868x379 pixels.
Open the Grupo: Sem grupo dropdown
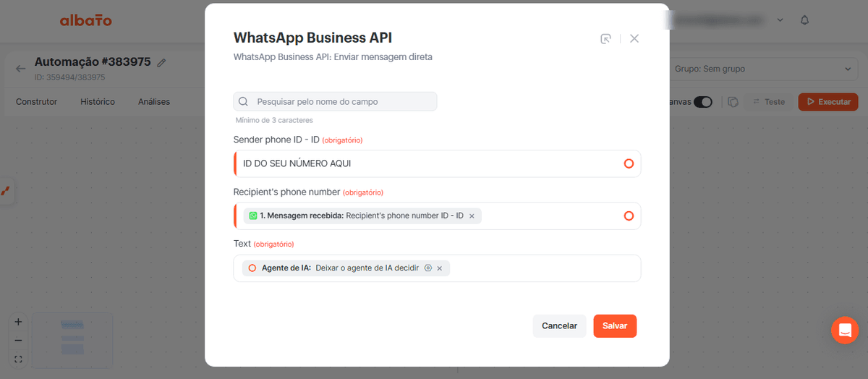(x=763, y=69)
